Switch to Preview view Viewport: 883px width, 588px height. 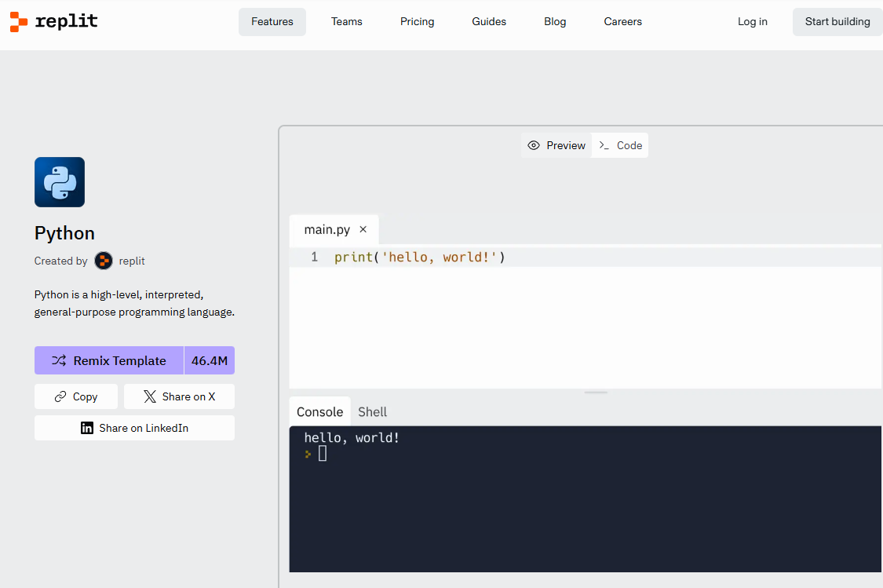click(x=556, y=145)
